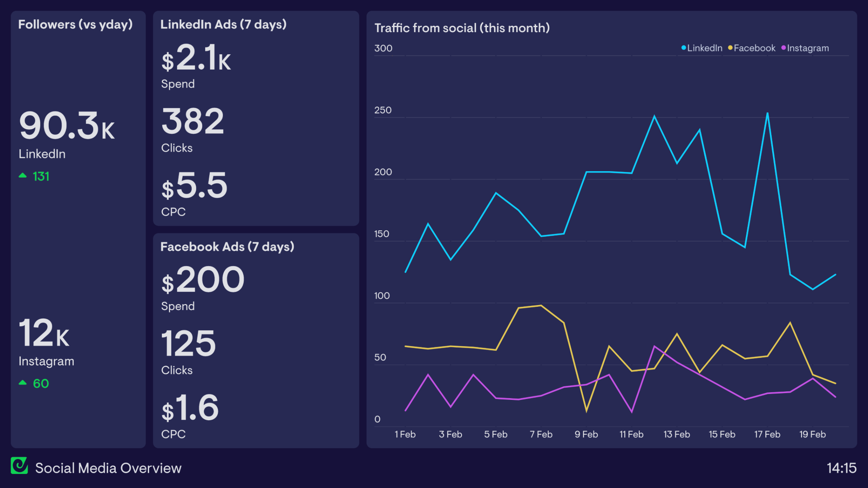Expand the Followers (vs yday) panel
The image size is (868, 488).
(x=75, y=25)
